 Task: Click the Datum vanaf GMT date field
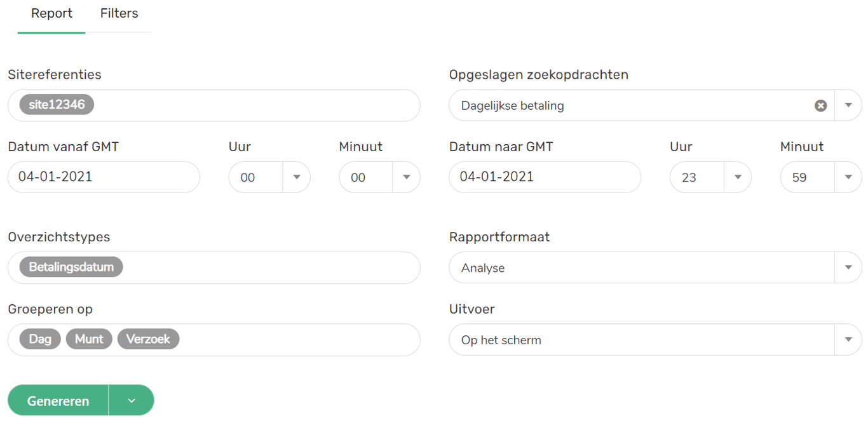coord(104,177)
